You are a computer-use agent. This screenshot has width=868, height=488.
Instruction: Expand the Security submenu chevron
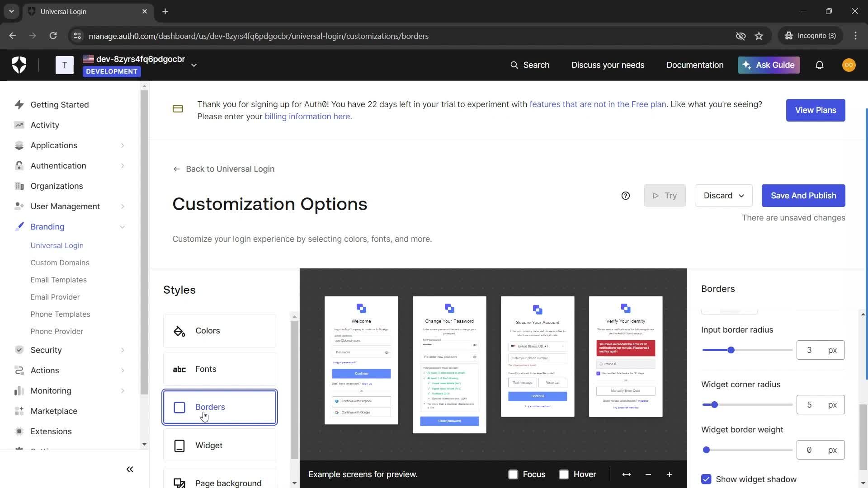click(123, 350)
